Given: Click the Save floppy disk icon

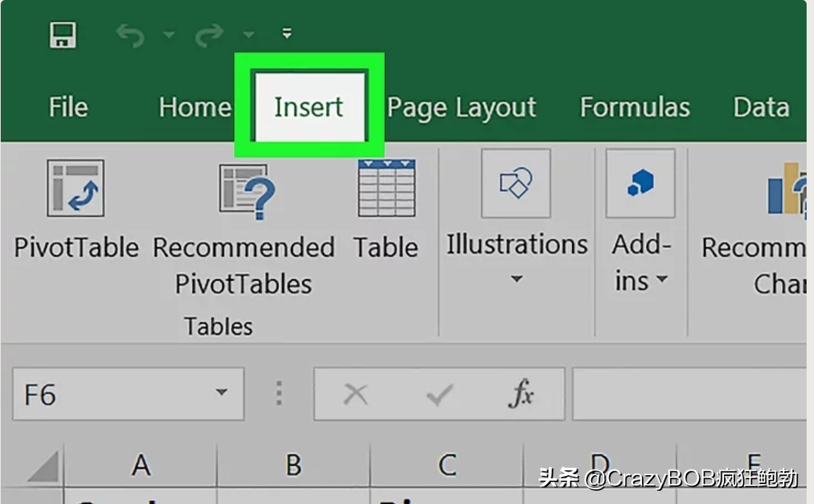Looking at the screenshot, I should (63, 35).
